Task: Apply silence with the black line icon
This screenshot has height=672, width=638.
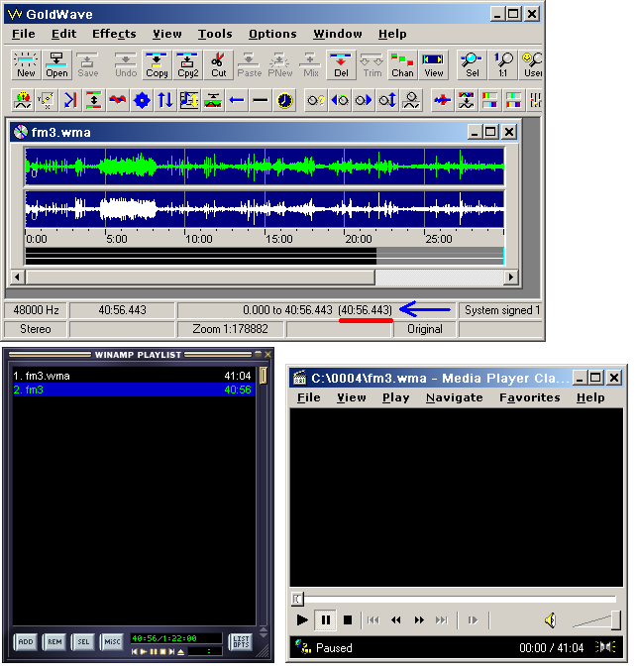Action: pyautogui.click(x=261, y=100)
